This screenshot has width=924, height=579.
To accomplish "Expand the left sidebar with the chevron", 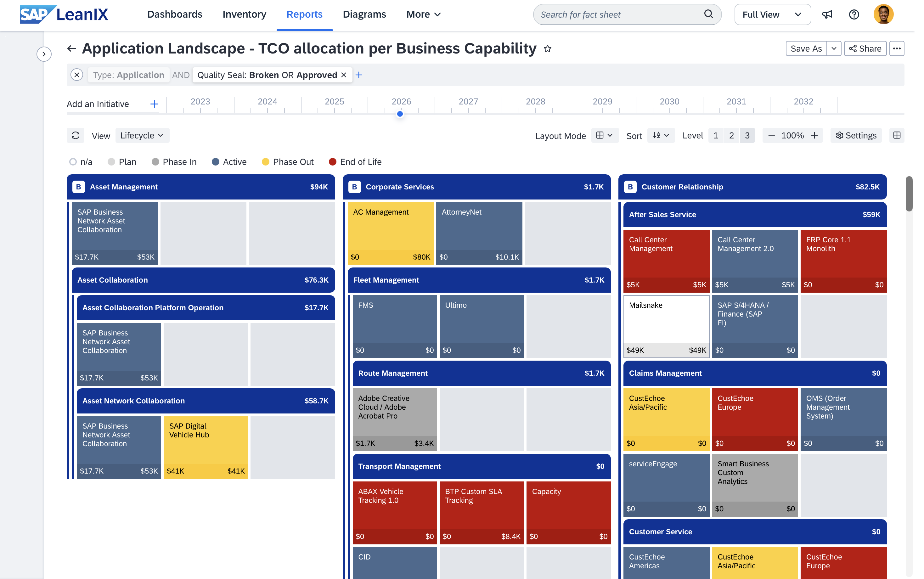I will 44,54.
